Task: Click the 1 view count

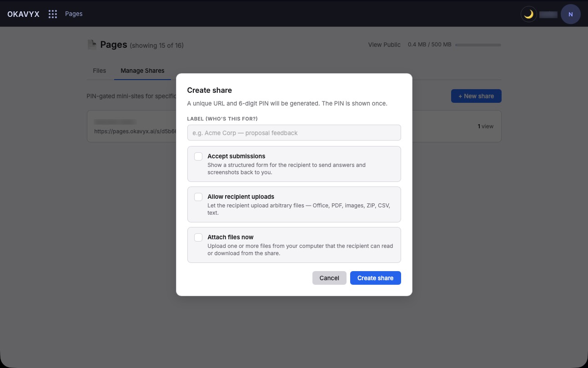Action: (x=485, y=126)
